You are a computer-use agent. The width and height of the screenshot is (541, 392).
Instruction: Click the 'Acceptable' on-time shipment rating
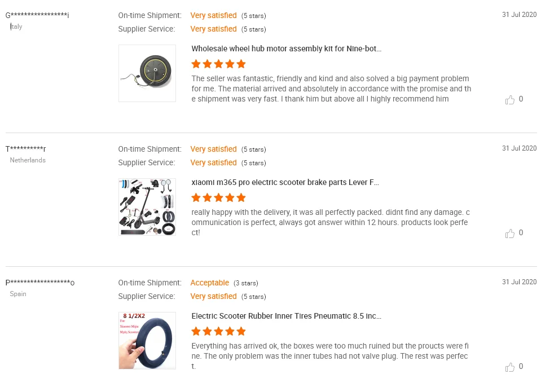[x=210, y=283]
